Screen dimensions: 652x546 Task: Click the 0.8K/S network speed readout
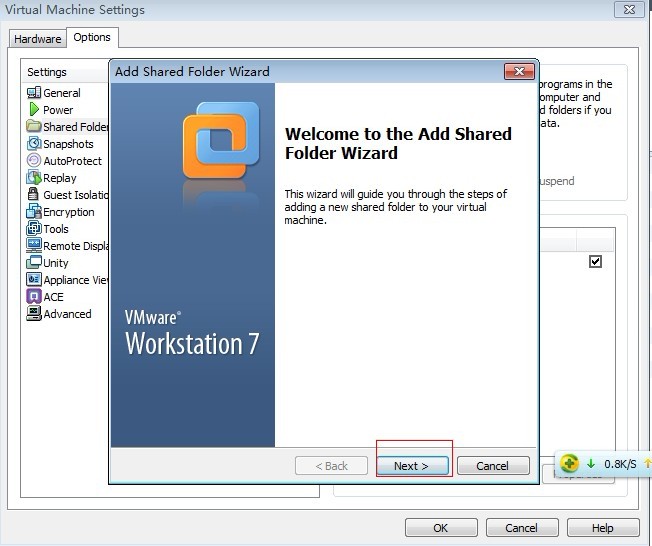[620, 464]
